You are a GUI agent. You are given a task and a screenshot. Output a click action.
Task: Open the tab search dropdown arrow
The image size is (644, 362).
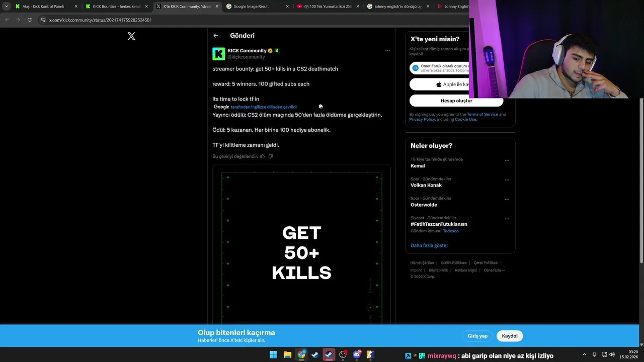tap(6, 7)
